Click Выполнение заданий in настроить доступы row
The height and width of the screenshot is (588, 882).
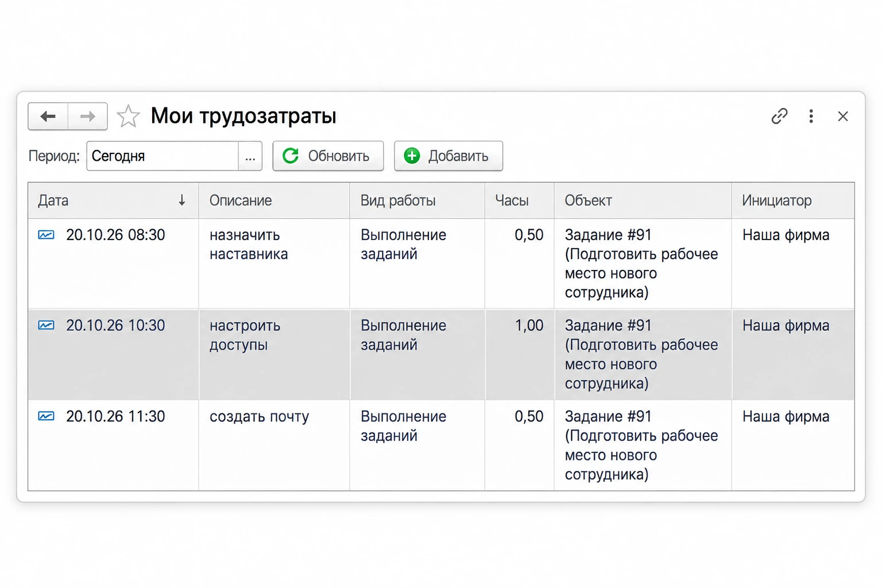click(403, 335)
